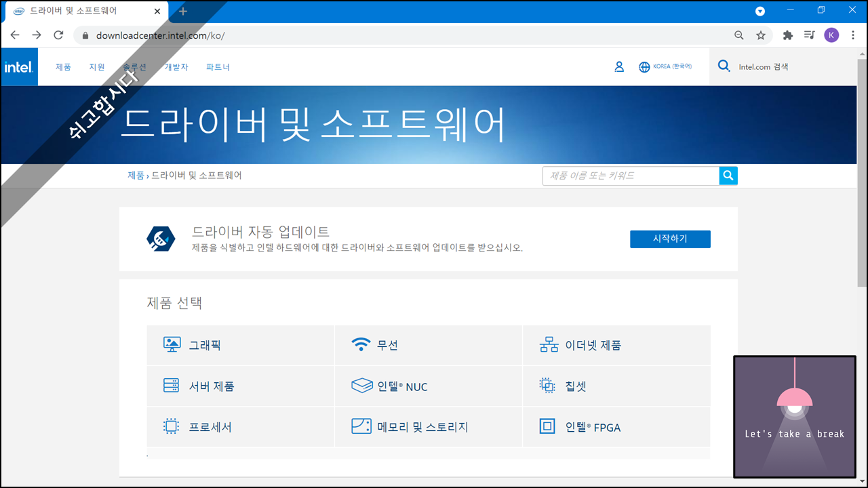Click the blue search button next to keyword field
Viewport: 868px width, 488px height.
728,176
